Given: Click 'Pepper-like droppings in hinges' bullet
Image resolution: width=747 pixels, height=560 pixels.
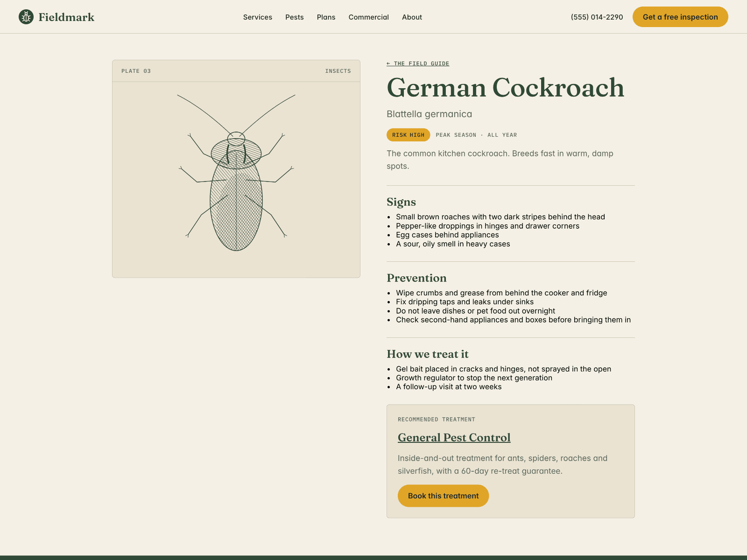Looking at the screenshot, I should click(487, 226).
